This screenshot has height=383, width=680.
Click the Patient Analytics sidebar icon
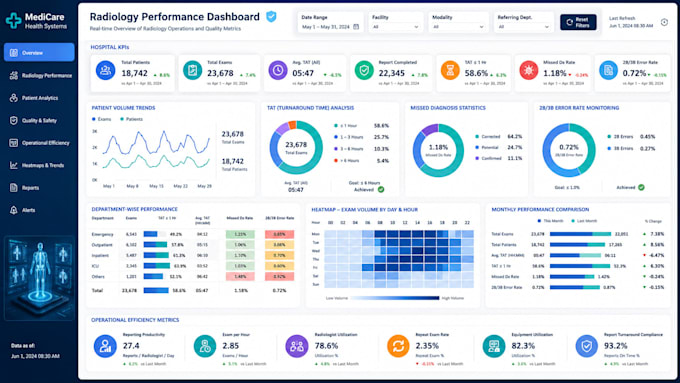[14, 98]
